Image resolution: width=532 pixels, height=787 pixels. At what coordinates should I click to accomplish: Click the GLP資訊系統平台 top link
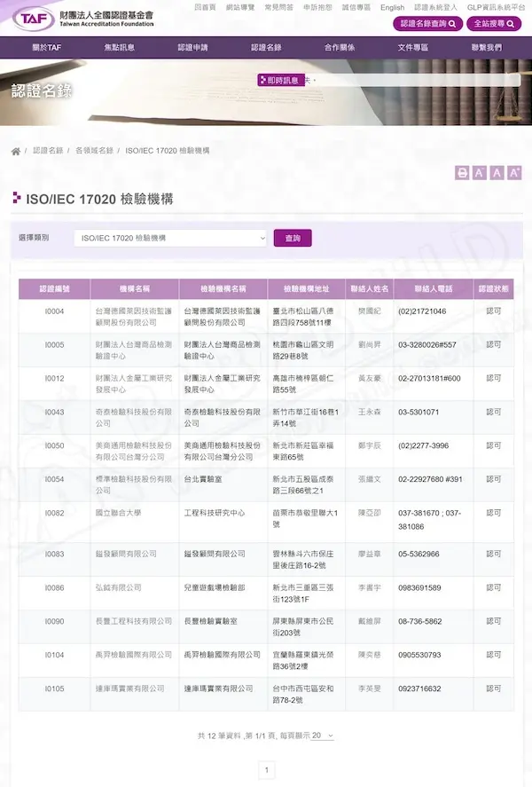tap(496, 7)
